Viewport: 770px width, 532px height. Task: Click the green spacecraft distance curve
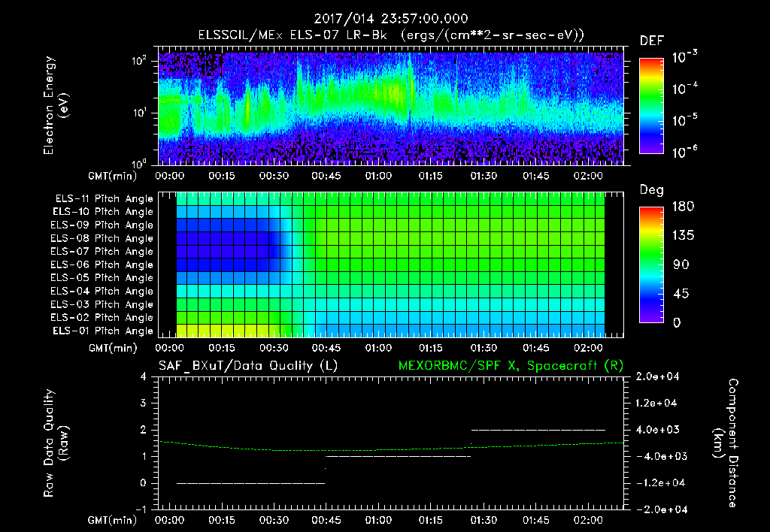(391, 449)
